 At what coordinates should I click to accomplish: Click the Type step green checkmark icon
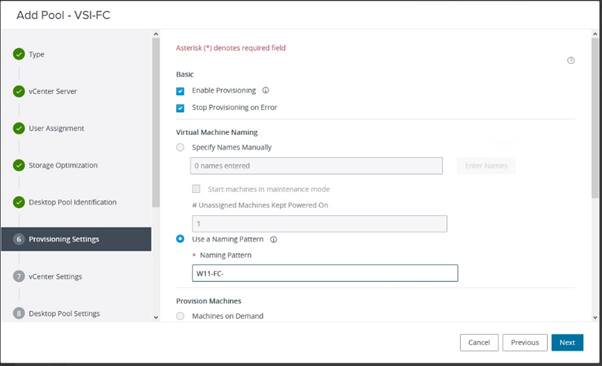pyautogui.click(x=19, y=54)
